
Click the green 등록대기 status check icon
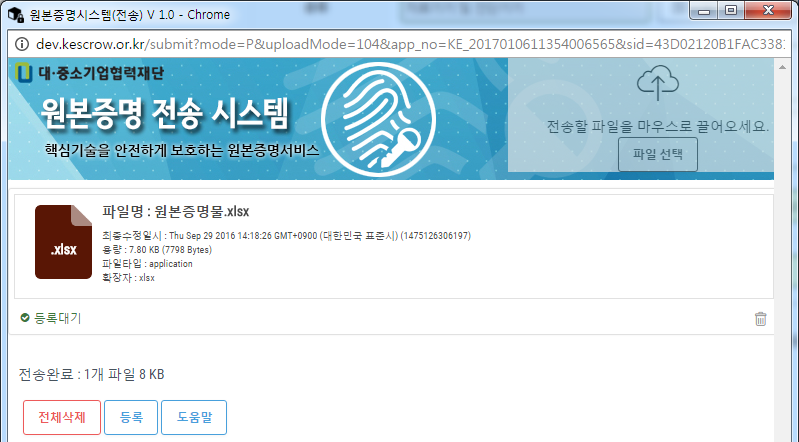point(24,318)
